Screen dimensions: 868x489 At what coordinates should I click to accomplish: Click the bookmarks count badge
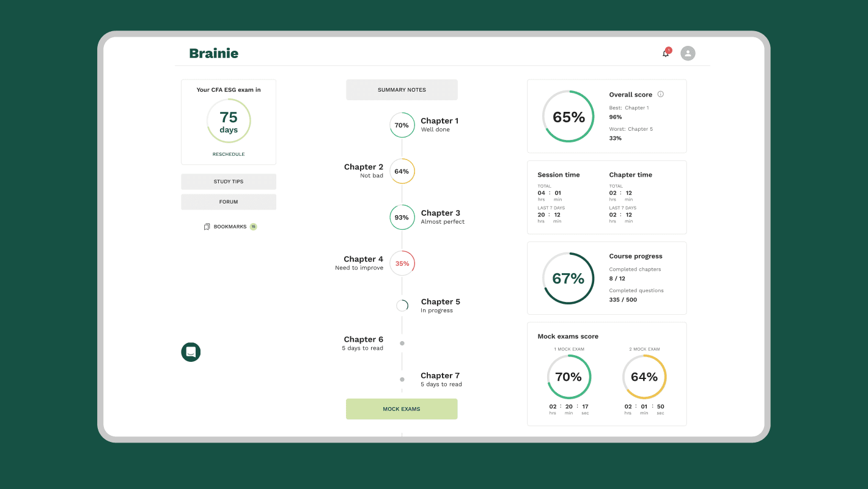[x=253, y=227]
